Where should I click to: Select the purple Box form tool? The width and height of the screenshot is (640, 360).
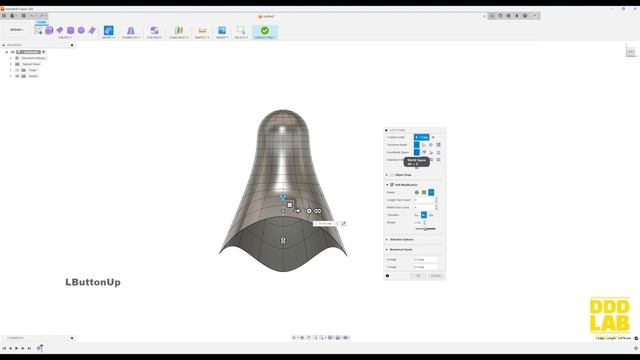[49, 30]
